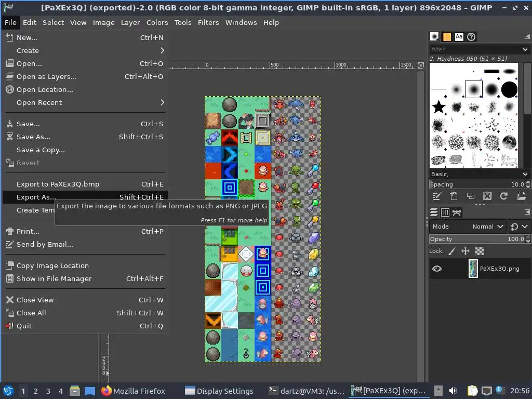The image size is (532, 399).
Task: Open the Brushes tab in the dock
Action: pyautogui.click(x=434, y=37)
